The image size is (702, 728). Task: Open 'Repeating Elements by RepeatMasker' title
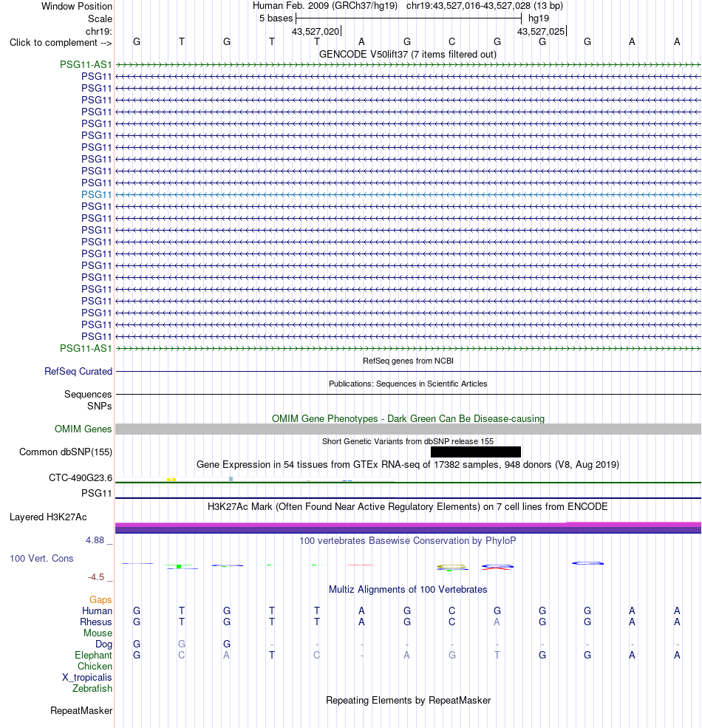click(408, 700)
